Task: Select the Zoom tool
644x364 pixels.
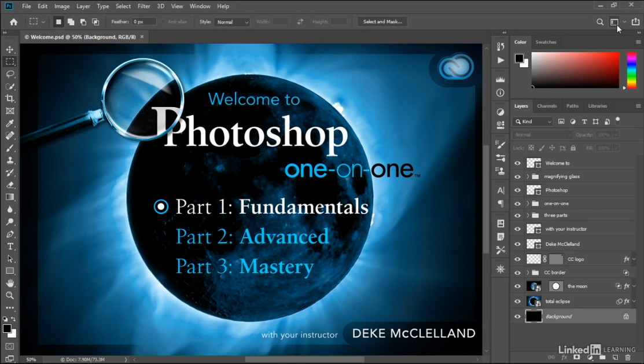Action: coord(10,295)
